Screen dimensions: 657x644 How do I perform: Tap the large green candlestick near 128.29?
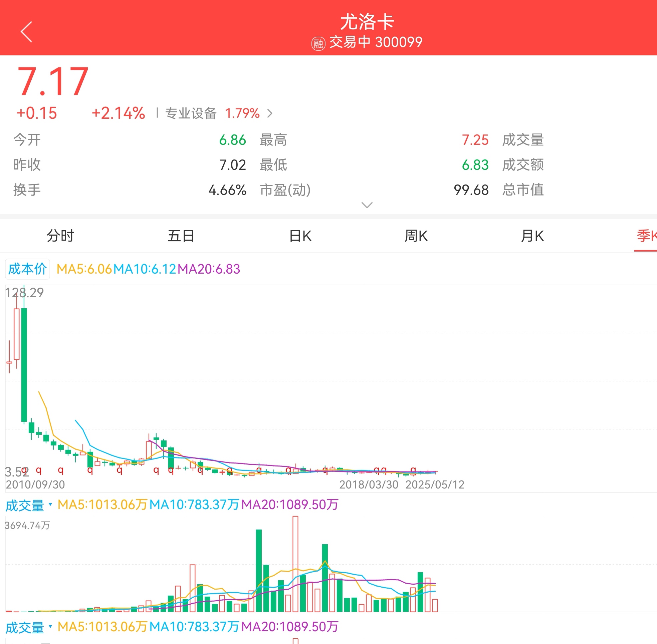click(x=24, y=365)
